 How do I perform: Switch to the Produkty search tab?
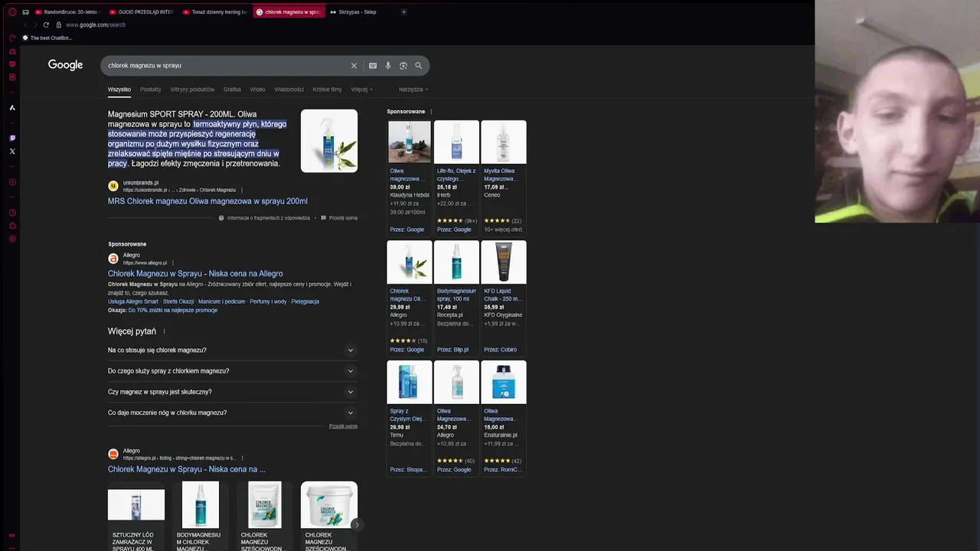[x=151, y=90]
